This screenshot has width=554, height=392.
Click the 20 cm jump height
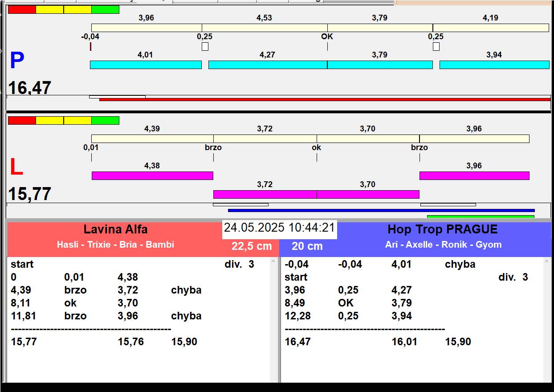tap(307, 246)
